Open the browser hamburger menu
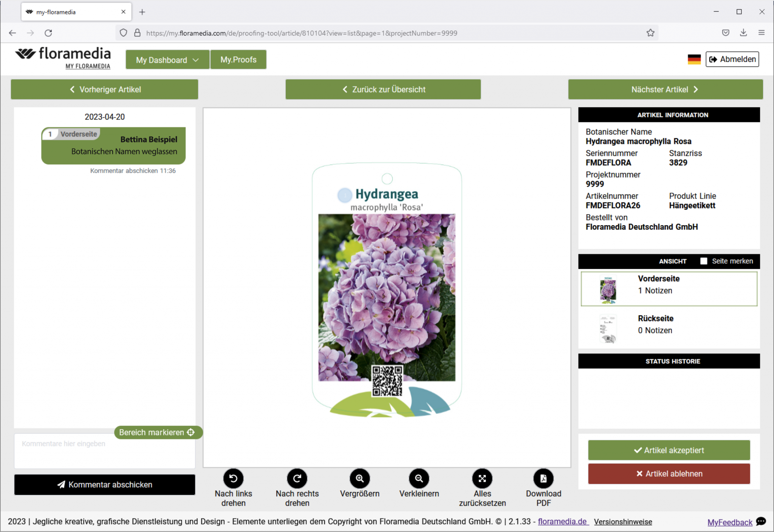 coord(762,33)
